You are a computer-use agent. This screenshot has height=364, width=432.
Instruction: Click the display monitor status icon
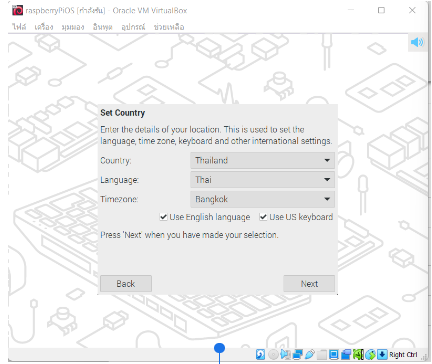334,354
